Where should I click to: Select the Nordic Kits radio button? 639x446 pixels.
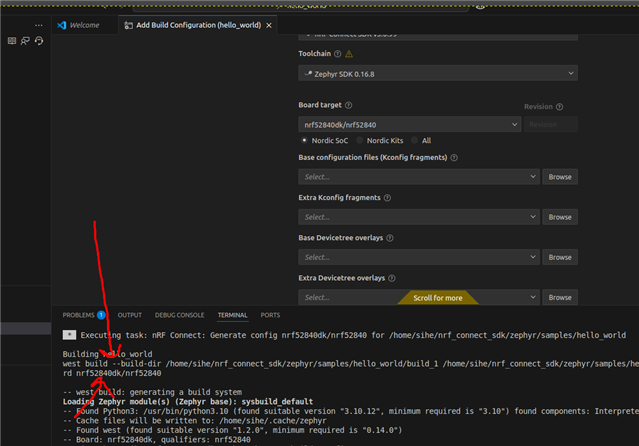[359, 140]
